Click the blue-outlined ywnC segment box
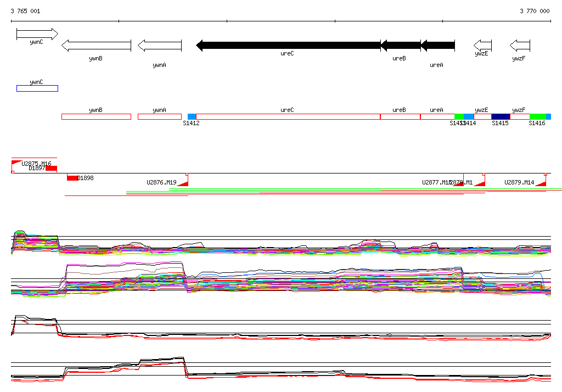 37,88
